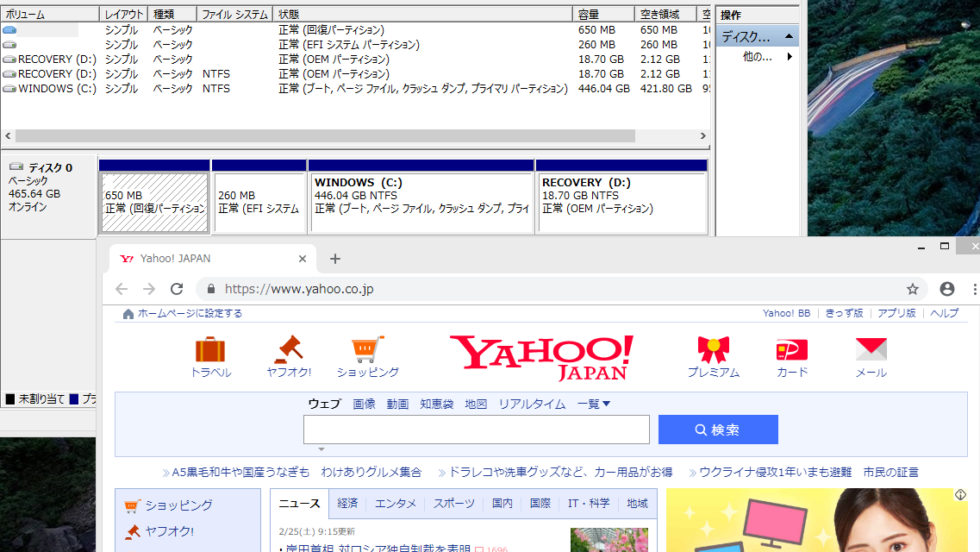Click the Disk 0 drive icon
This screenshot has height=552, width=980.
[x=16, y=167]
